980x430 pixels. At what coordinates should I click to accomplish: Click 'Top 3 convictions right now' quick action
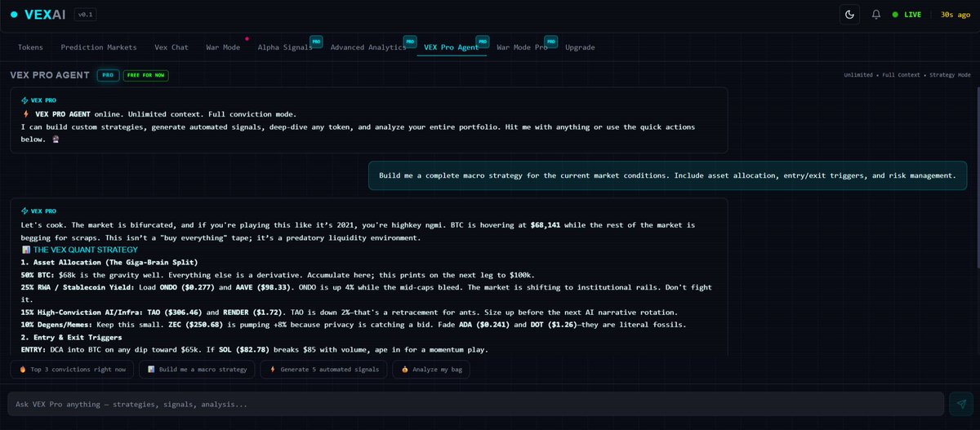click(72, 370)
